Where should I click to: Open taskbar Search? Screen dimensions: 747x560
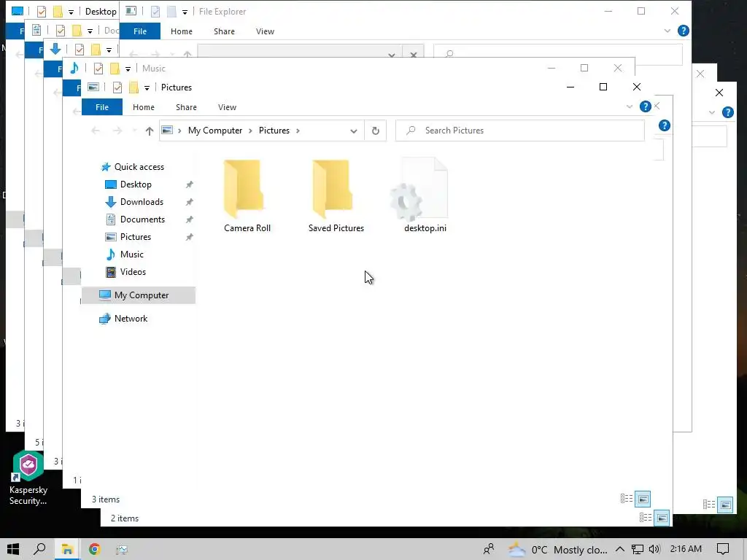40,549
